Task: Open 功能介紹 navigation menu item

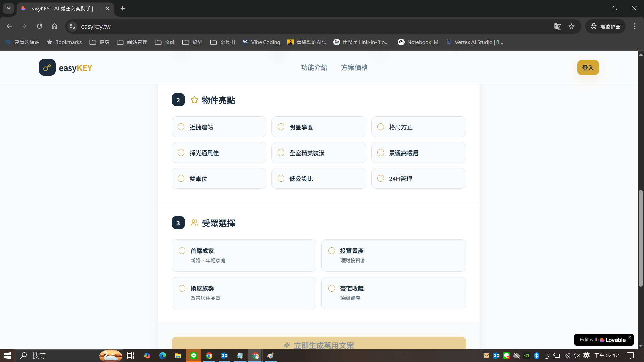Action: tap(314, 68)
